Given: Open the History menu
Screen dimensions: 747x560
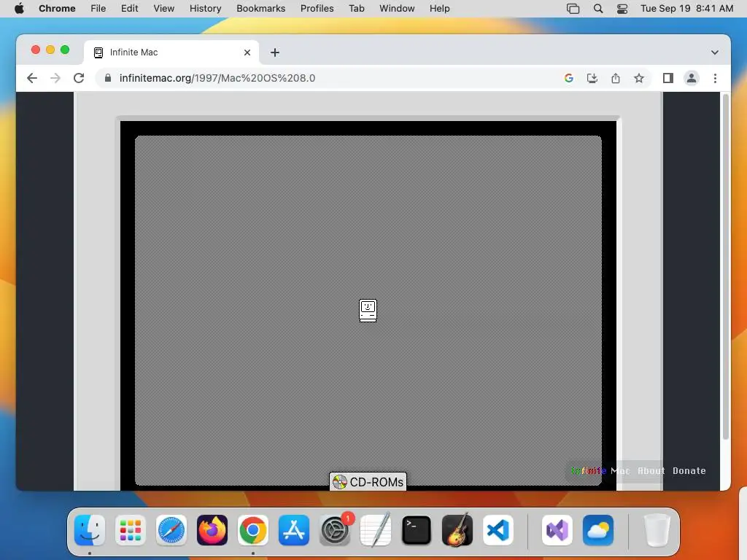Looking at the screenshot, I should click(205, 9).
